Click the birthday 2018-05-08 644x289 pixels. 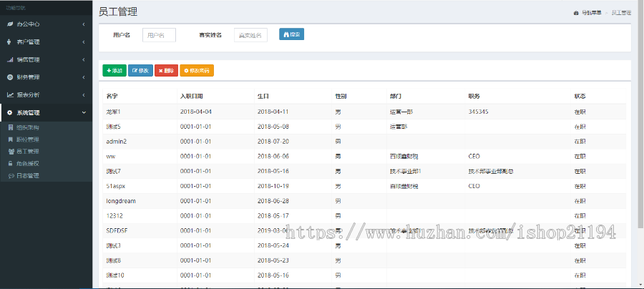coord(273,127)
